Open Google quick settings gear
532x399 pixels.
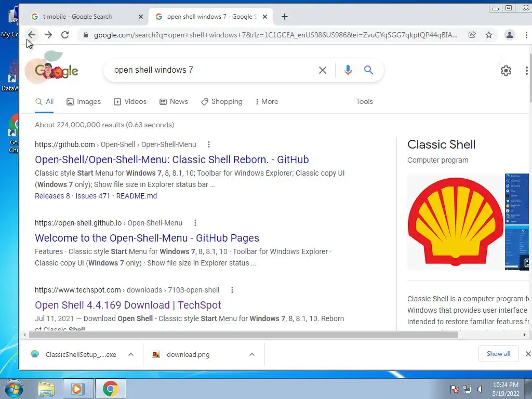(506, 70)
